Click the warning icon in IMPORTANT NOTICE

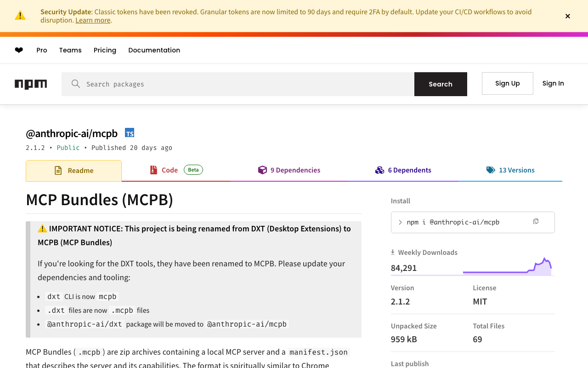click(x=42, y=229)
